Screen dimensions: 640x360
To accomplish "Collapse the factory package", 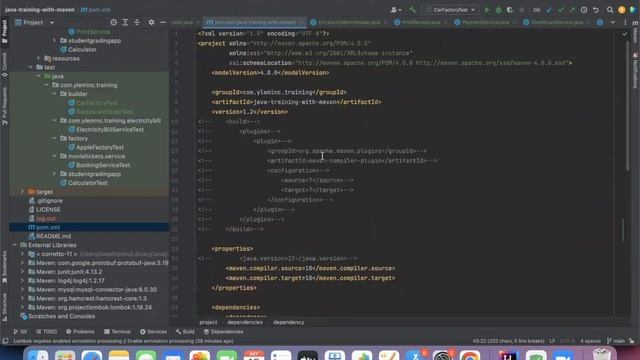I will [55, 138].
